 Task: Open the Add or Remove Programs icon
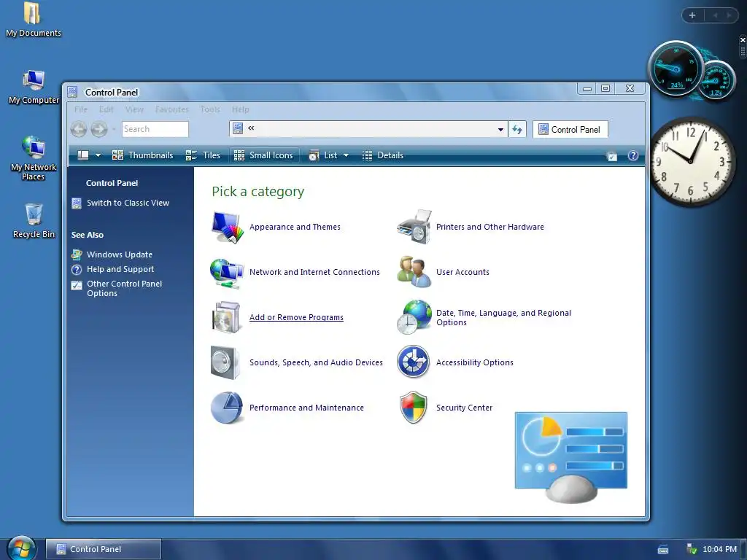pos(226,317)
